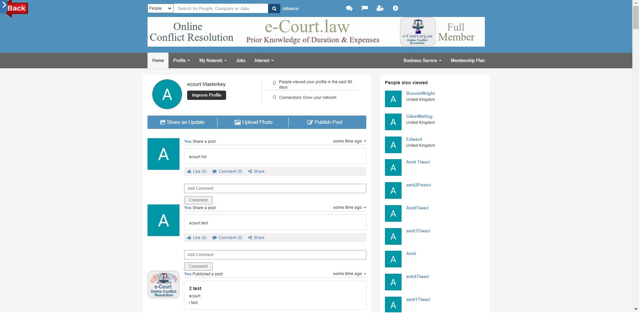Expand the Profile menu

pos(181,61)
